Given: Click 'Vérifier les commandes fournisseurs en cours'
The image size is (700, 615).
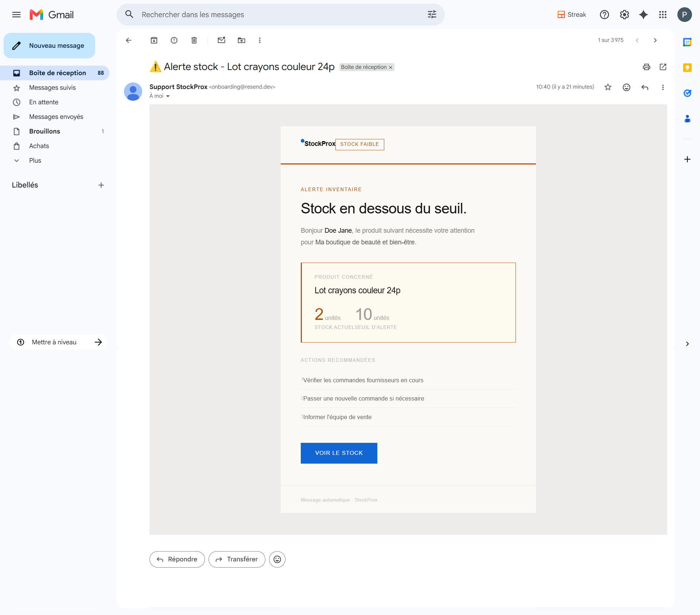Looking at the screenshot, I should pos(363,380).
